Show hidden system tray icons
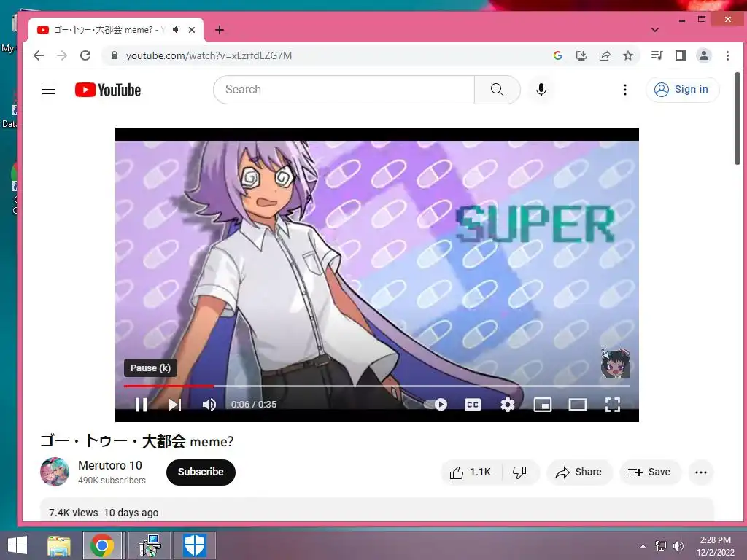The image size is (747, 560). [643, 545]
